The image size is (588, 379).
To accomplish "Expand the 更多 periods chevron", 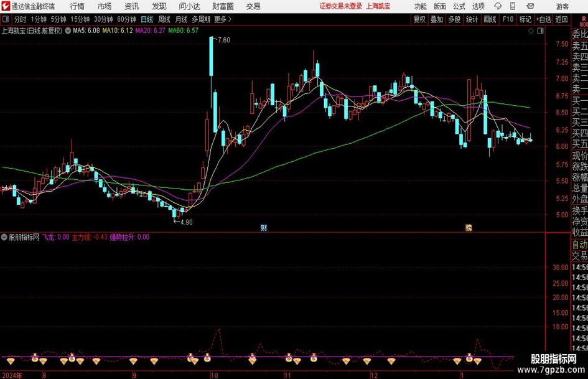I will click(x=230, y=19).
